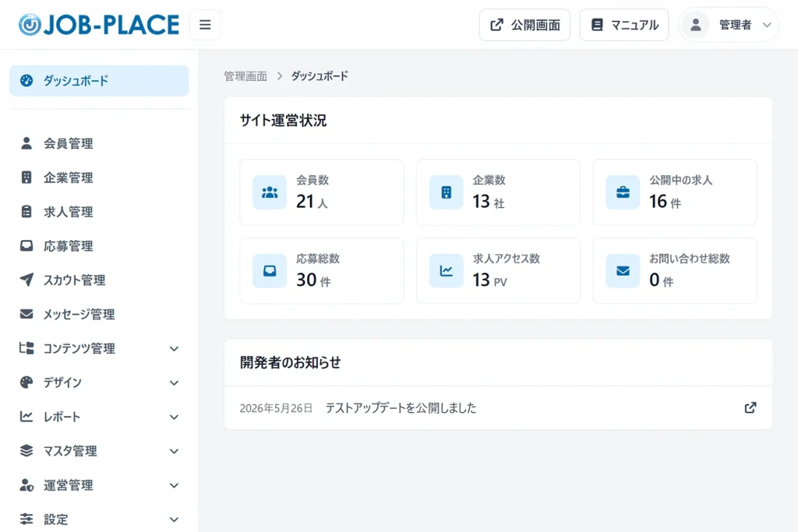Click the 管理画面 breadcrumb link
798x532 pixels.
tap(245, 76)
